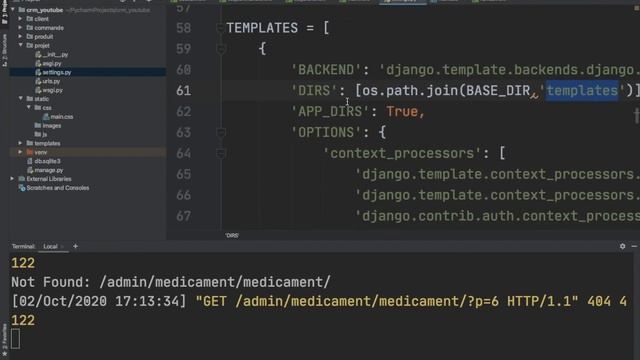Select the templates folder name in tree

pyautogui.click(x=47, y=143)
